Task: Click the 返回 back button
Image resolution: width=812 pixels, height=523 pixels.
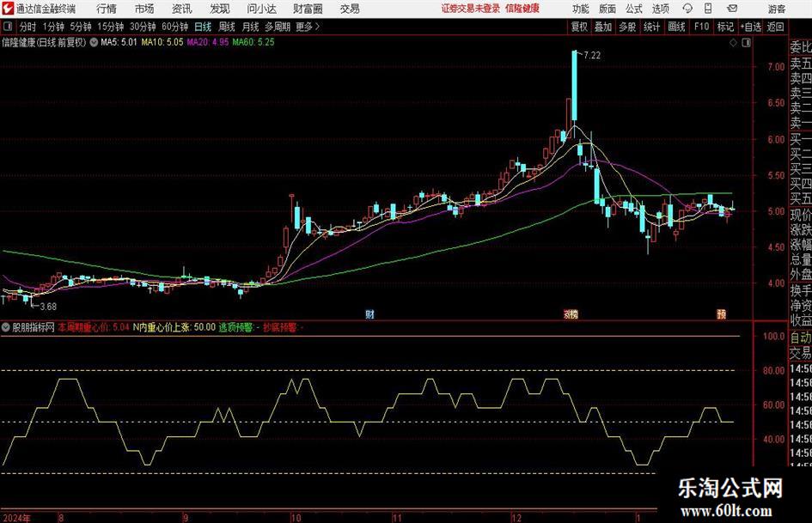Action: pos(775,27)
